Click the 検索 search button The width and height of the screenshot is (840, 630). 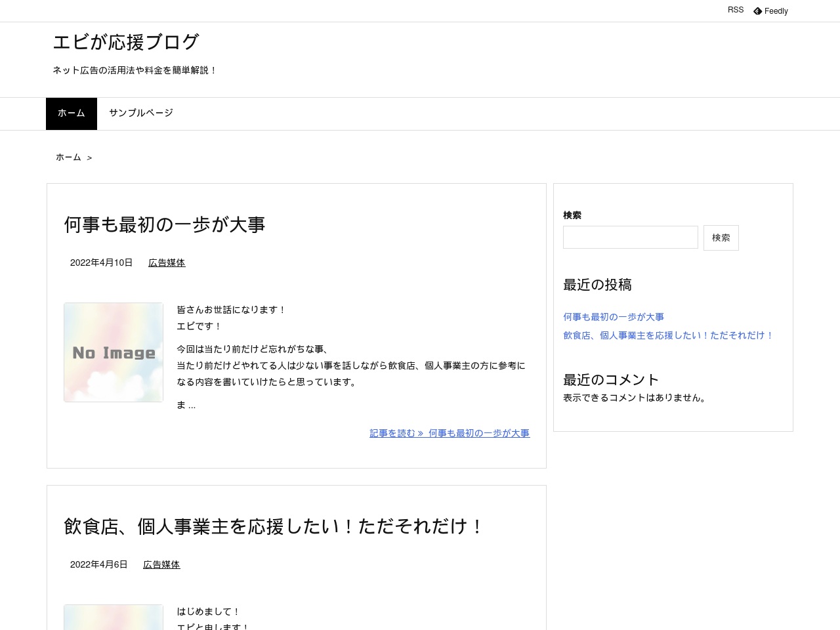[721, 238]
